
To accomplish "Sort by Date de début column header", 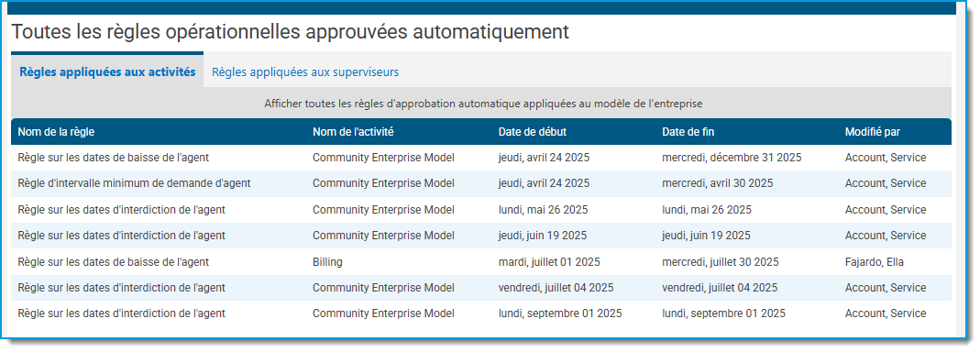I will pos(533,132).
